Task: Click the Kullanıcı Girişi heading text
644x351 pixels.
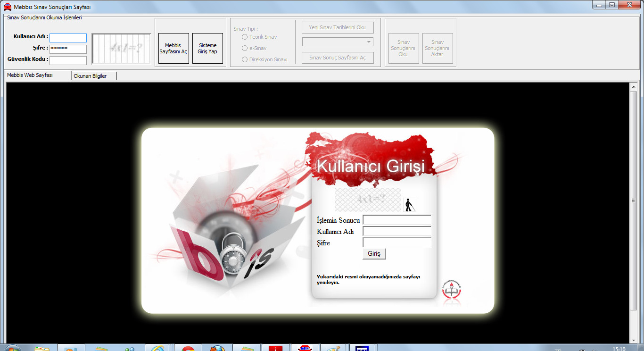Action: click(x=371, y=166)
